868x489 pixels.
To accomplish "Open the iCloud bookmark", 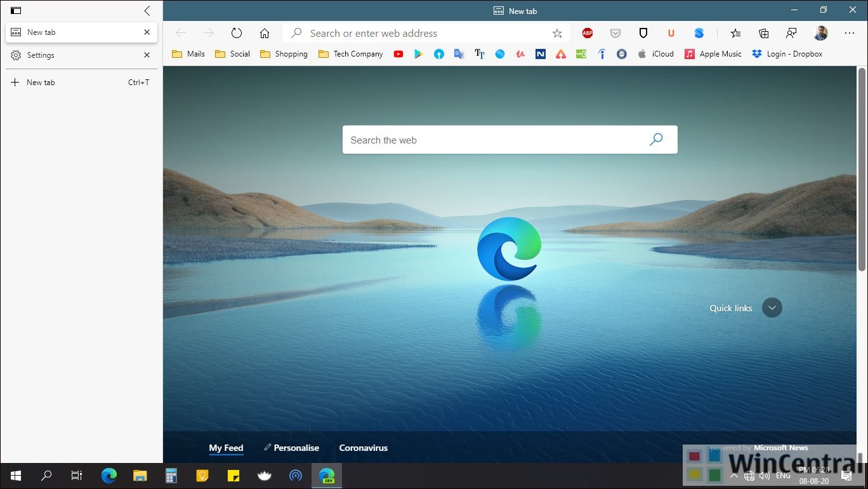I will [656, 54].
